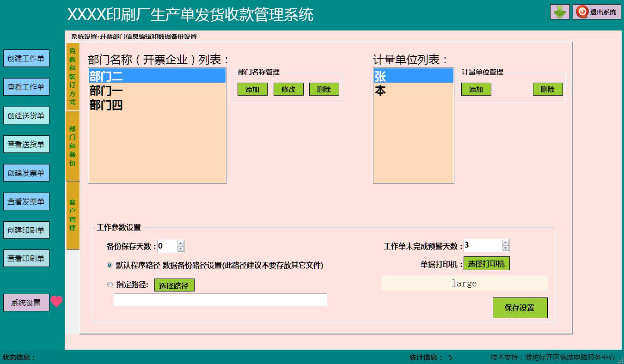Go to 查看送货单 in the sidebar
The width and height of the screenshot is (624, 364).
(x=26, y=145)
